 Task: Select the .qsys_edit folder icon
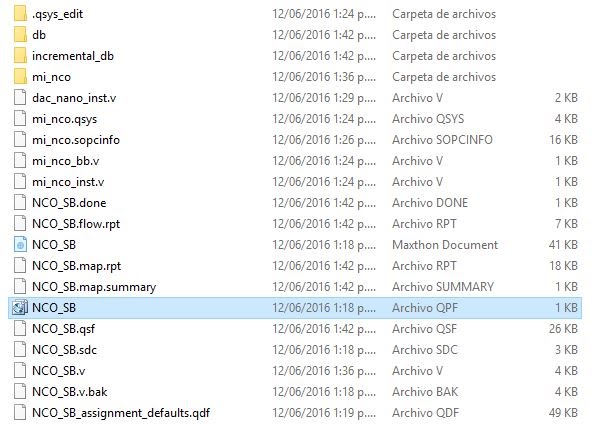click(20, 13)
